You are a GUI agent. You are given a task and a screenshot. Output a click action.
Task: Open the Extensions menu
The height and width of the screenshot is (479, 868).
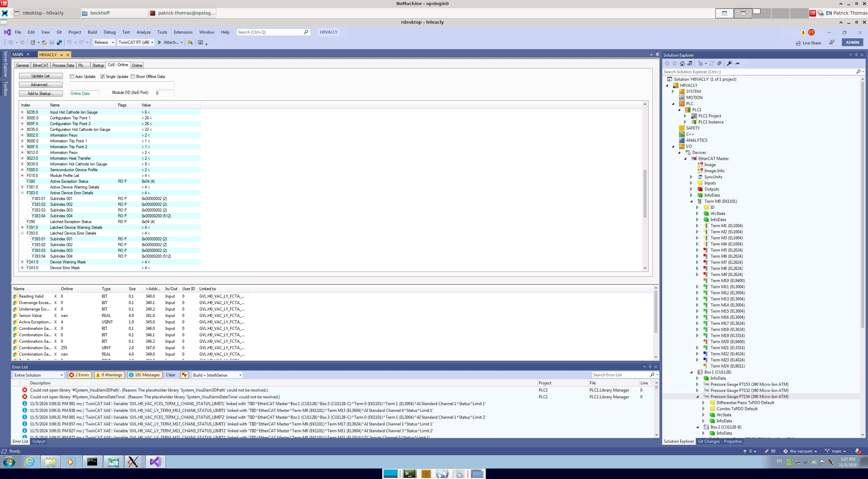[183, 32]
